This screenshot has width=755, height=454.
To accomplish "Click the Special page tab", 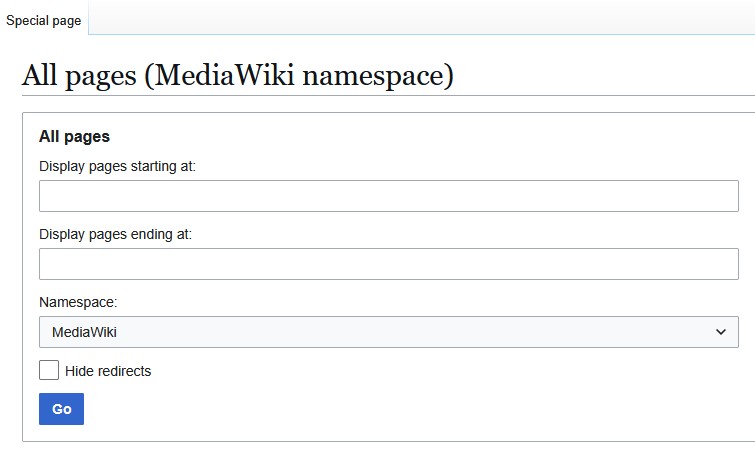I will click(44, 21).
